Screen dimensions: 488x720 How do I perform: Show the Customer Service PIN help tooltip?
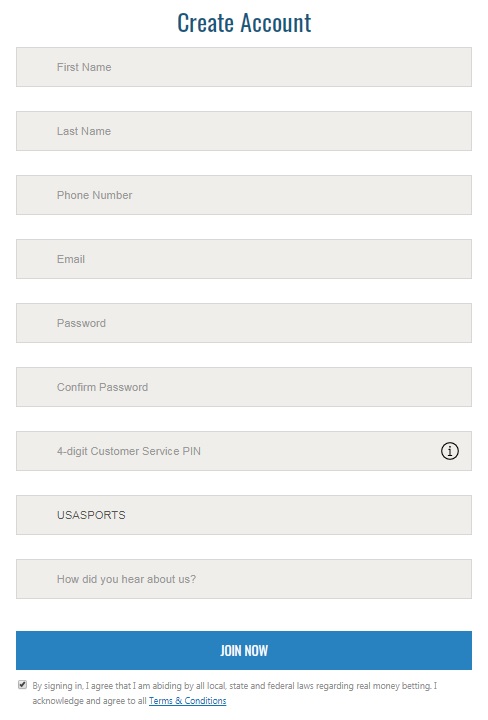click(x=449, y=451)
